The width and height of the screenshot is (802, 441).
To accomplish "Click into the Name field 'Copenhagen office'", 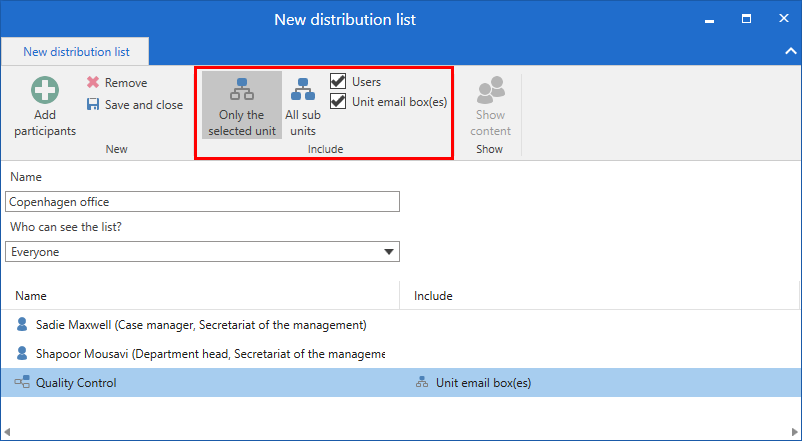I will [203, 202].
